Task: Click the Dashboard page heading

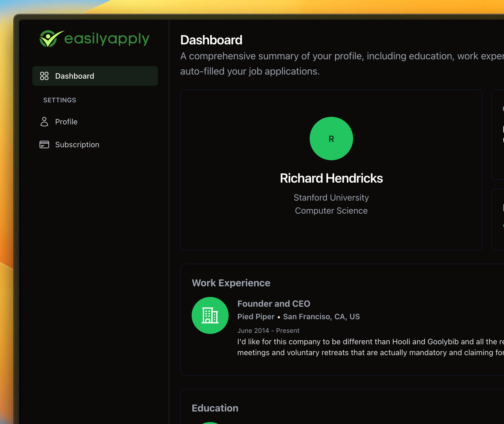Action: pos(211,40)
